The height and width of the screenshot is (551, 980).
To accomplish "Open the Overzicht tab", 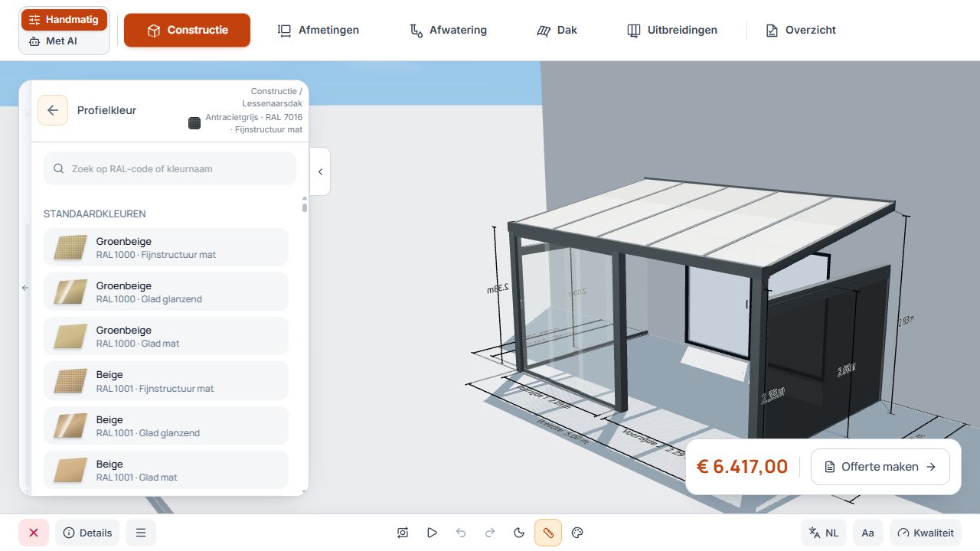I will click(800, 30).
